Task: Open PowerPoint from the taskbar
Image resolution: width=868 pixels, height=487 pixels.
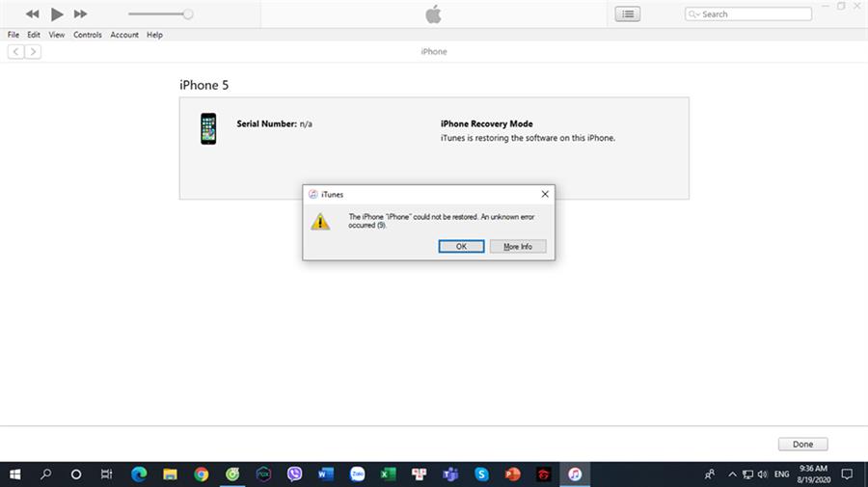Action: (x=513, y=474)
